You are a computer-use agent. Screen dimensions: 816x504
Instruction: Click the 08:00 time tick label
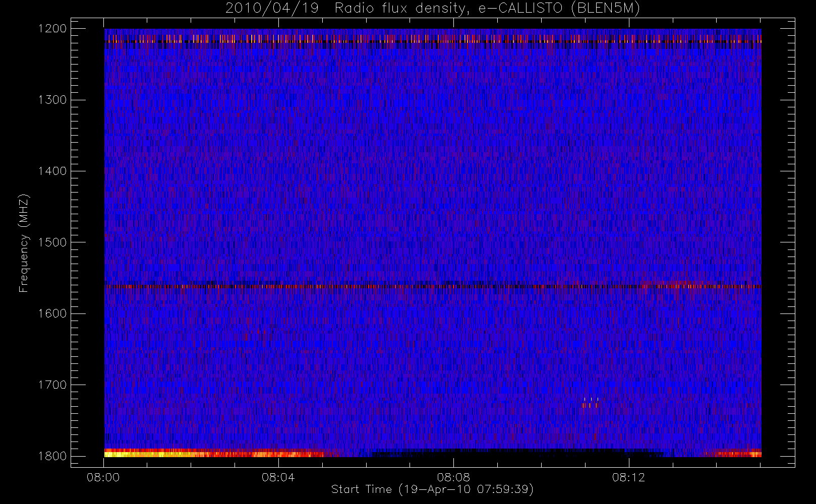pos(103,477)
